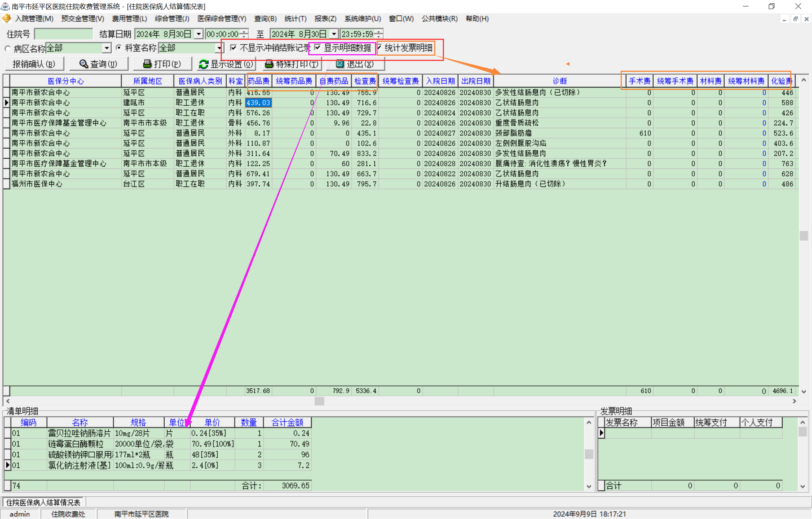
Task: Sort by the 诊断 column header
Action: (559, 81)
